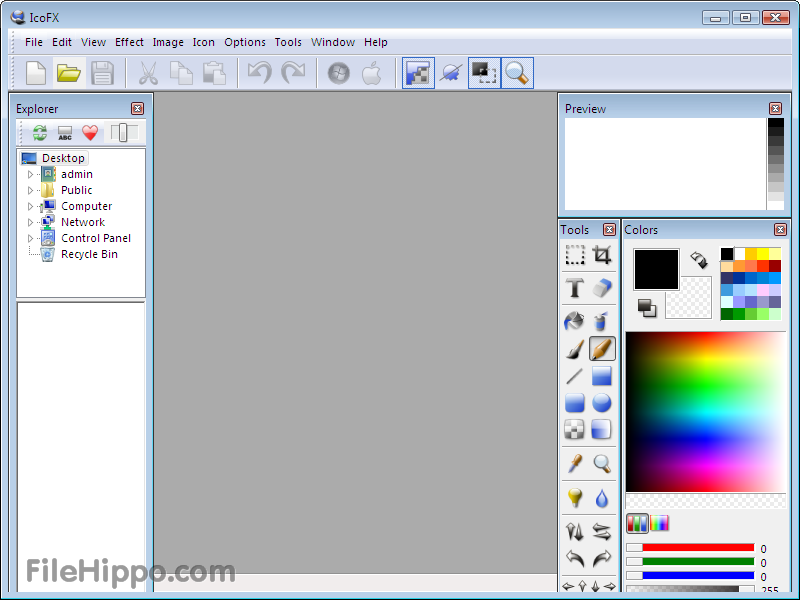Click the Flip vertical arrows icon
Viewport: 800px width, 600px height.
coord(575,532)
